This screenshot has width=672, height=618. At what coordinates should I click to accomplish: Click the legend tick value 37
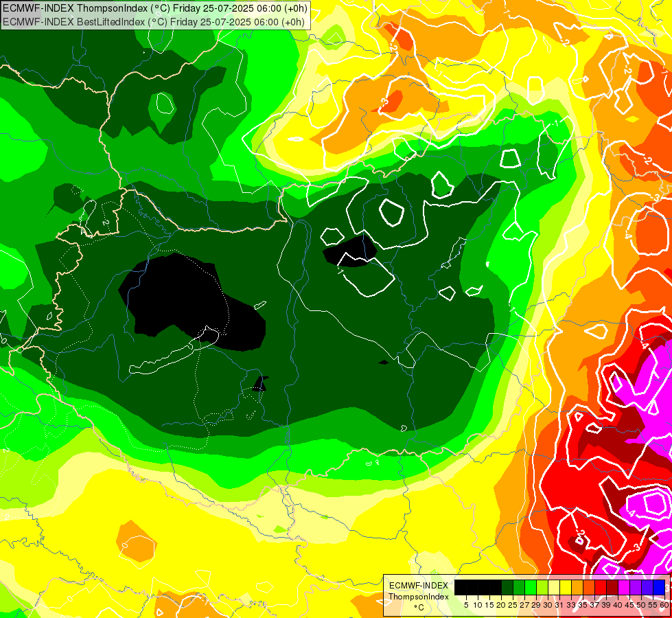[595, 605]
